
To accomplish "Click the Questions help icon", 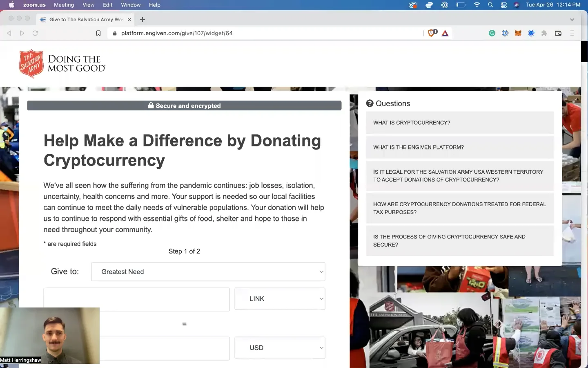I will 370,103.
